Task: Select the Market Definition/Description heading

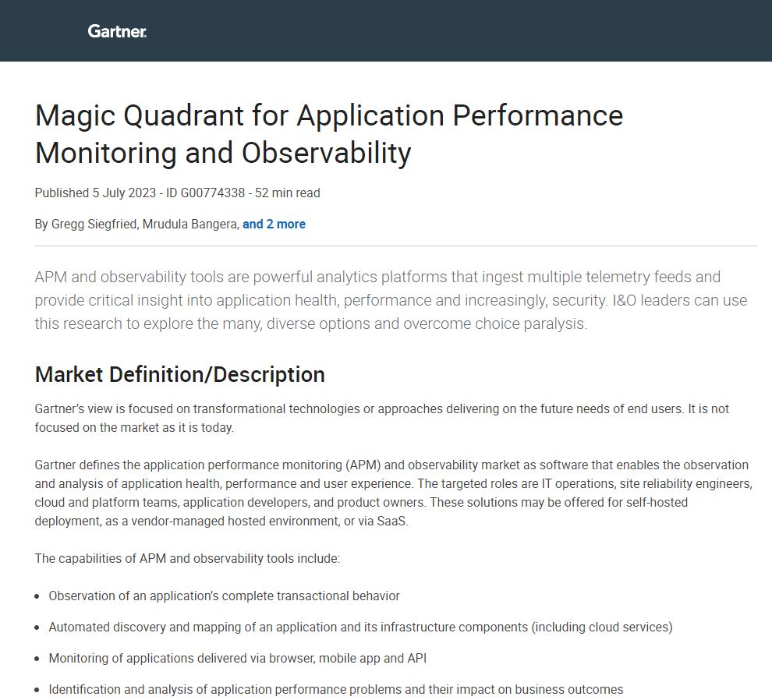Action: 179,375
